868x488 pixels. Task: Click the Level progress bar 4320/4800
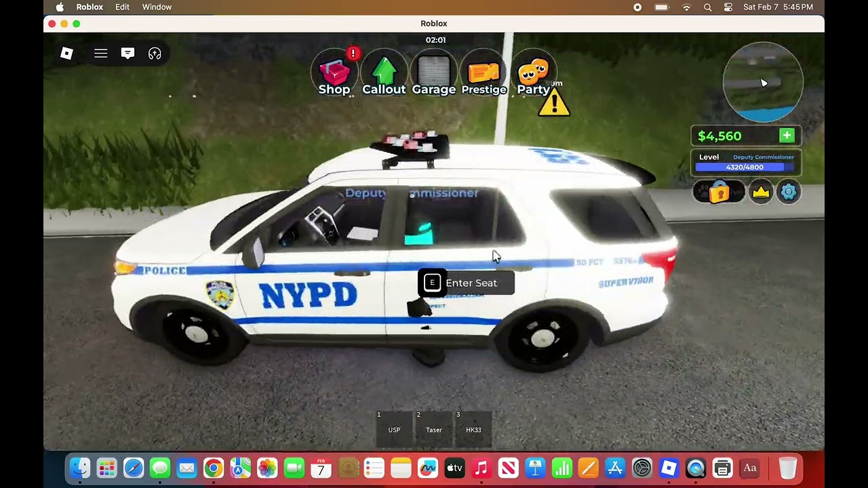point(745,167)
